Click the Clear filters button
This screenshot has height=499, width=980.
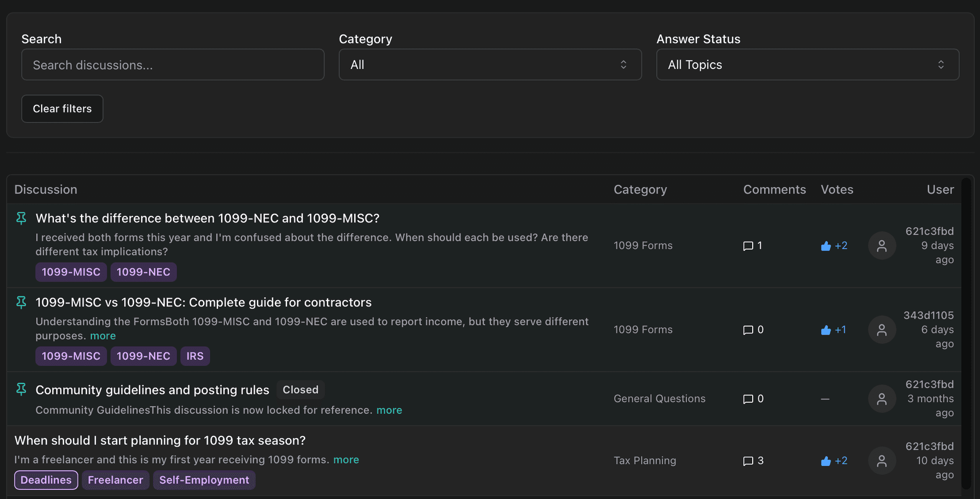coord(62,109)
